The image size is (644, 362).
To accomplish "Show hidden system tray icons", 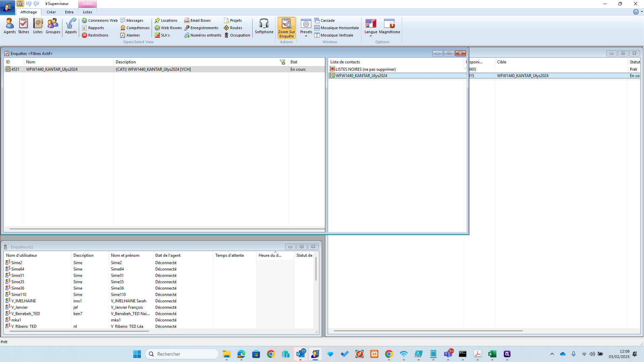I will 552,354.
